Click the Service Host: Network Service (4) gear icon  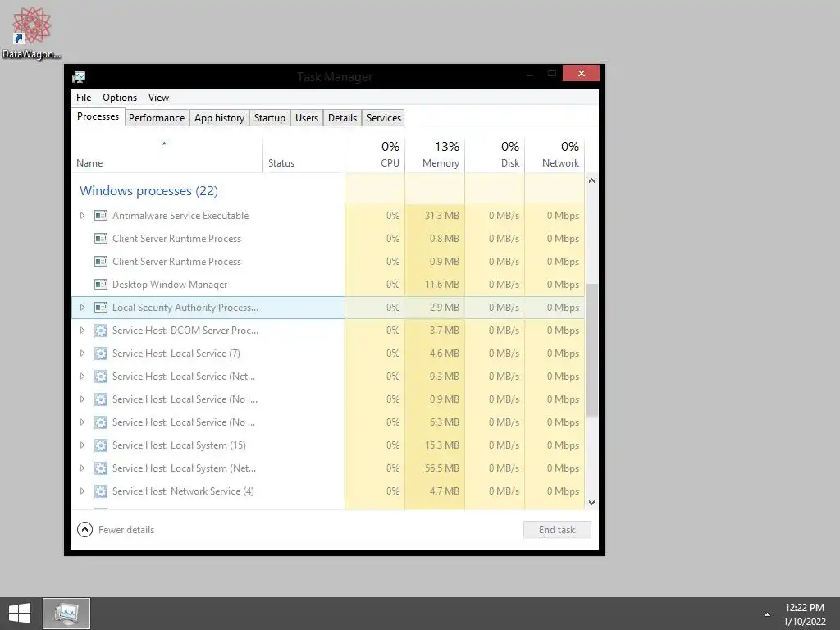coord(101,491)
